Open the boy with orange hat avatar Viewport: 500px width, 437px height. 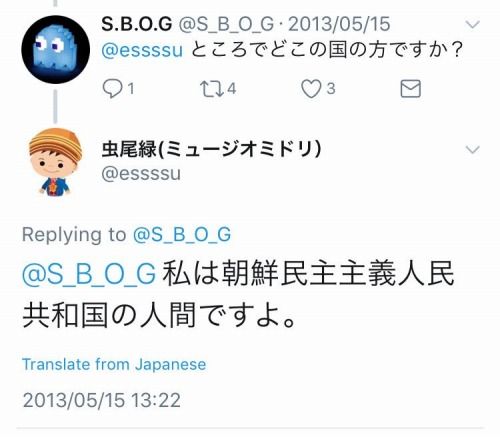55,162
